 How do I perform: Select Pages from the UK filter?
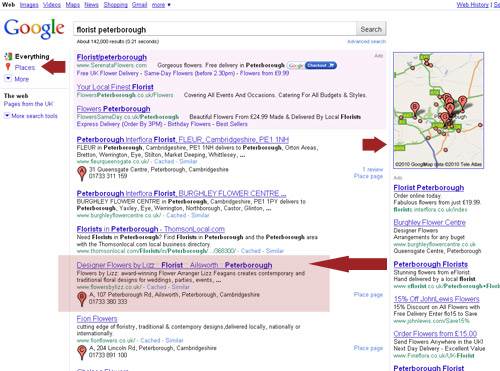click(x=28, y=104)
